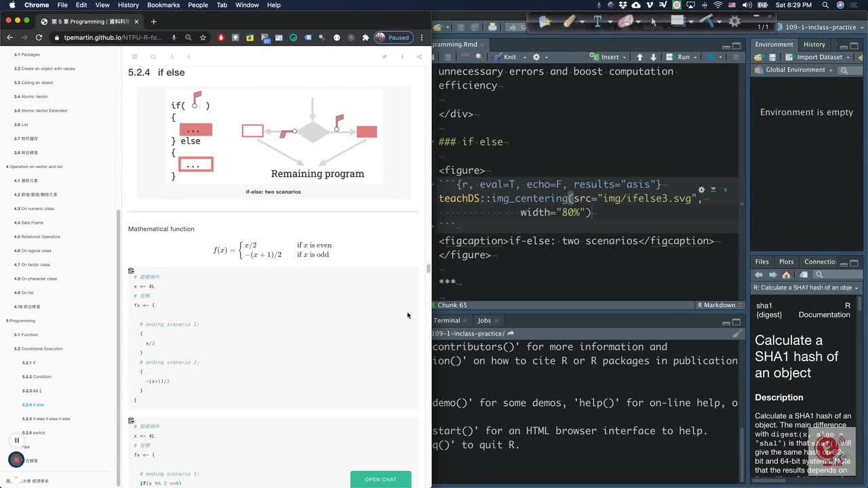
Task: Click find/replace magnifier in editor toolbar
Action: (479, 57)
